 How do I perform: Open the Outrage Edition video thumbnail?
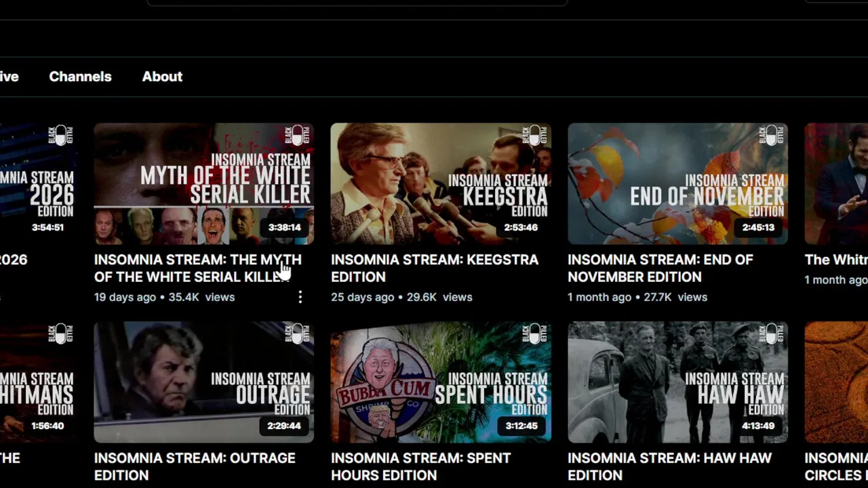203,382
